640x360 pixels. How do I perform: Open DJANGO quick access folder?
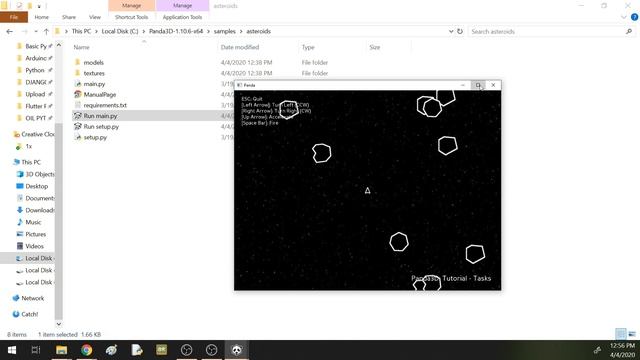click(35, 82)
